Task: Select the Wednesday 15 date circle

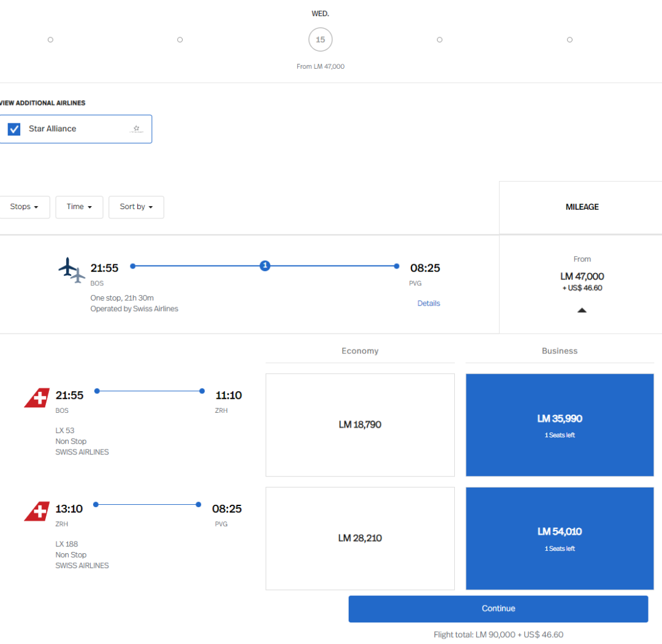Action: (320, 40)
